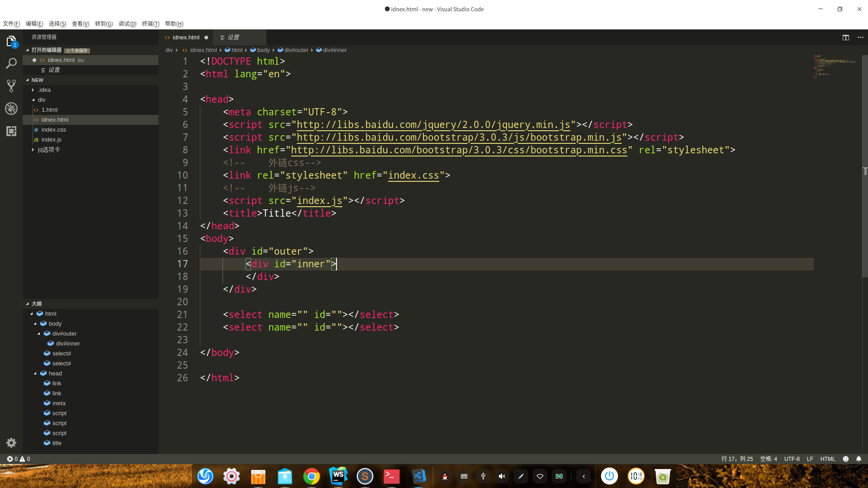Image resolution: width=868 pixels, height=488 pixels.
Task: Open the Extensions view
Action: click(x=11, y=131)
